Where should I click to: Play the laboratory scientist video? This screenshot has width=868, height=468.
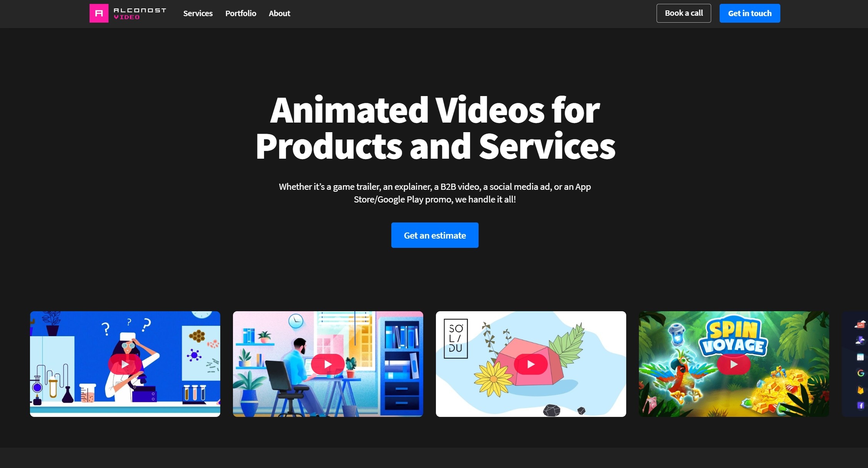click(x=125, y=364)
